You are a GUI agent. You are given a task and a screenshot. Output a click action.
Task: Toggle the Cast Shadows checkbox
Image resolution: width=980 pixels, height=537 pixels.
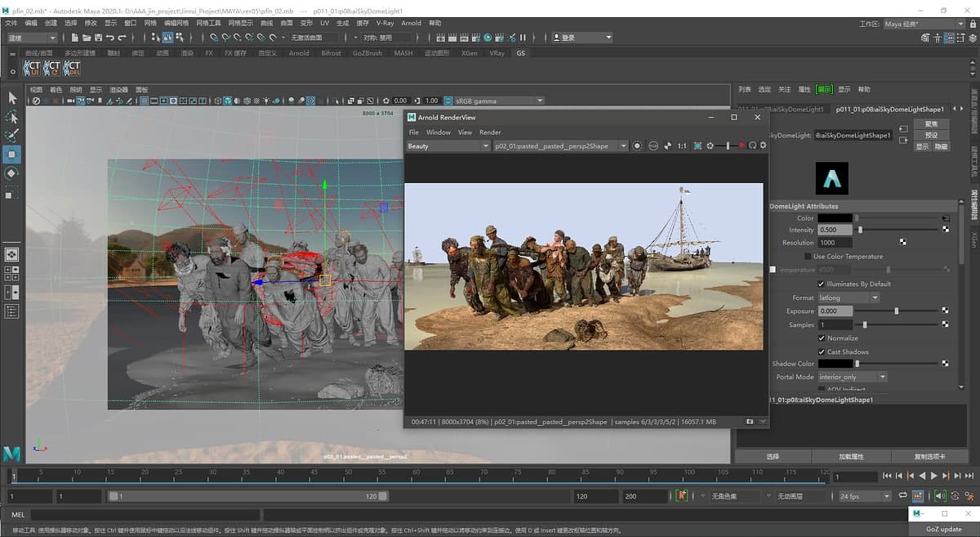(x=821, y=352)
